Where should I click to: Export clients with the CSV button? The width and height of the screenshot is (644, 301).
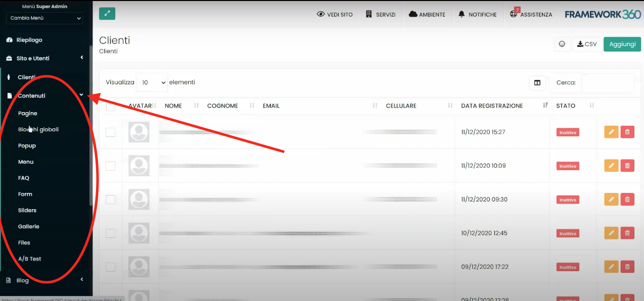pyautogui.click(x=587, y=44)
